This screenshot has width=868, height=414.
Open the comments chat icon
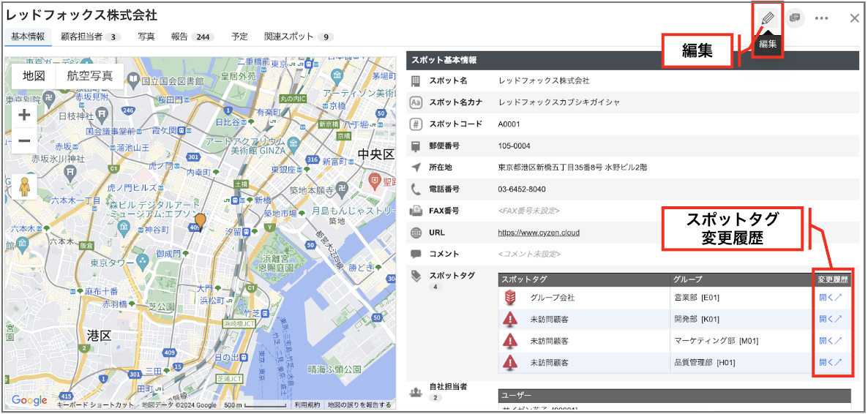click(794, 18)
